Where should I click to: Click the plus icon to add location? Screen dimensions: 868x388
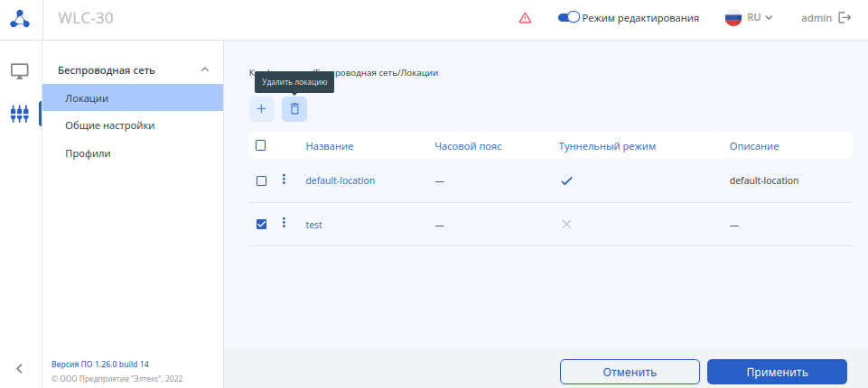pyautogui.click(x=262, y=109)
